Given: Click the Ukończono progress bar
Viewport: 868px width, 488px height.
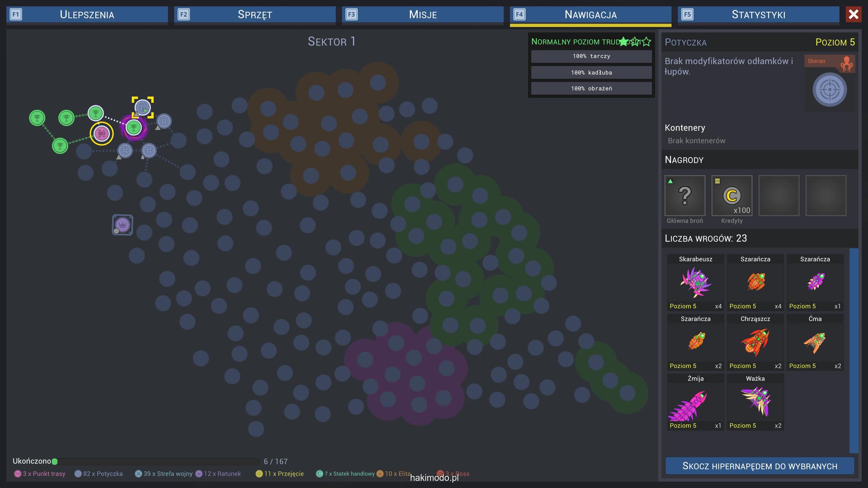Looking at the screenshot, I should (x=156, y=461).
